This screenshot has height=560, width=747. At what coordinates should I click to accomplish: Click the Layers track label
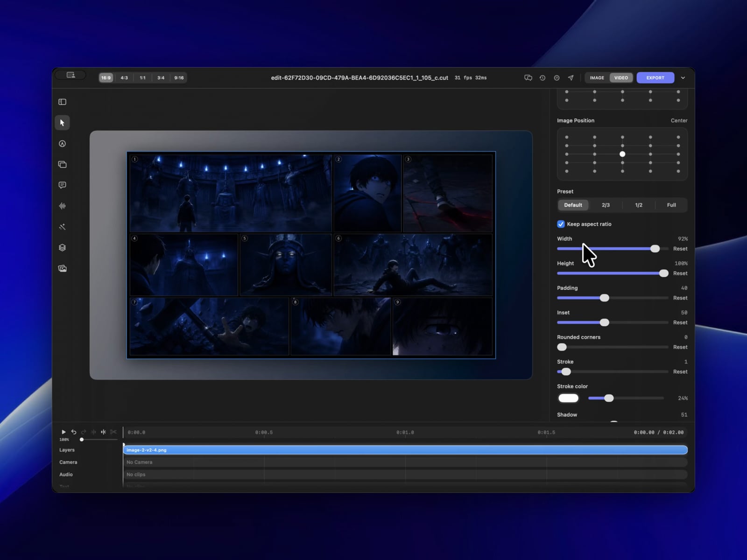[x=67, y=450]
